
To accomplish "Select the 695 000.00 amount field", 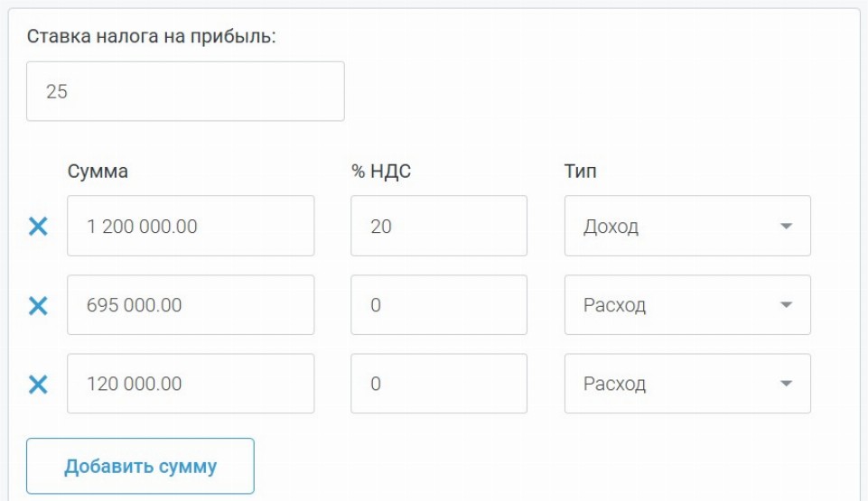I will [x=191, y=305].
